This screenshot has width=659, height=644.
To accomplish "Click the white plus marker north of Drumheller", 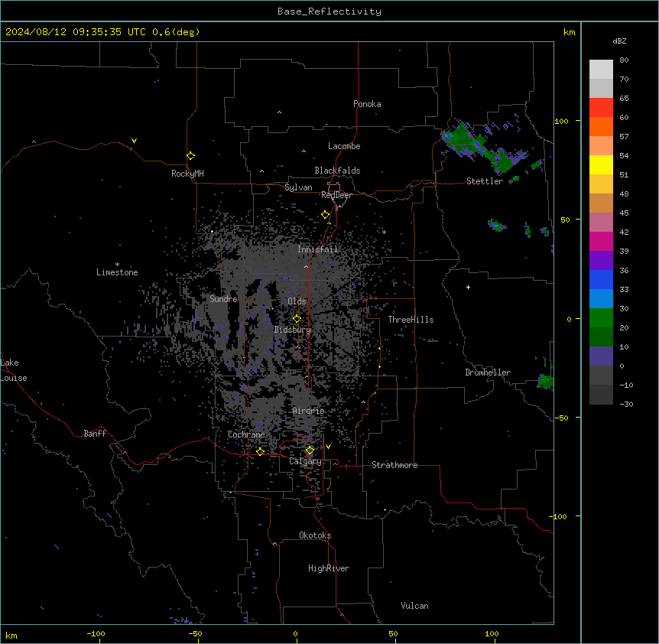I will coord(468,287).
